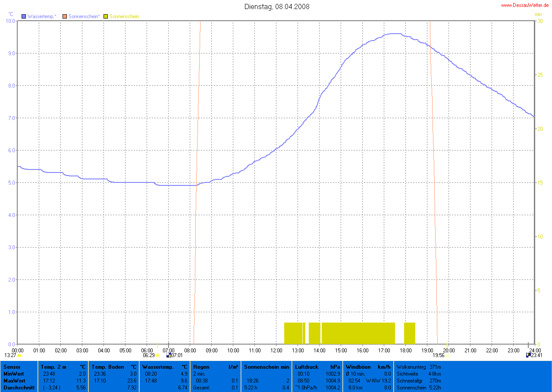The image size is (552, 392).
Task: Select the Windböen km/h column header
Action: click(x=358, y=367)
